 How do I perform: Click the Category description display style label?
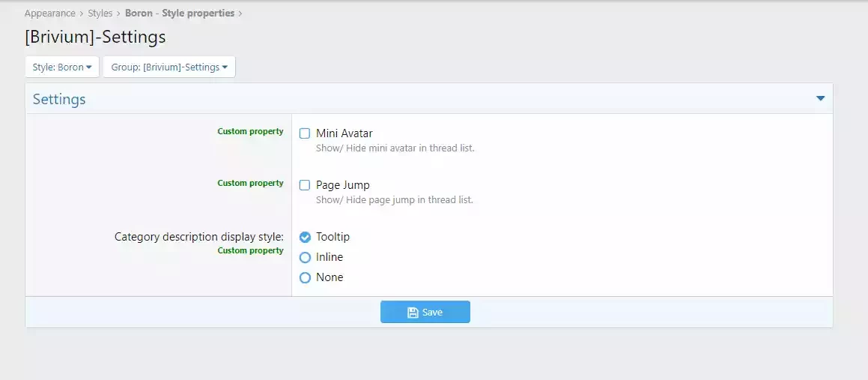199,237
